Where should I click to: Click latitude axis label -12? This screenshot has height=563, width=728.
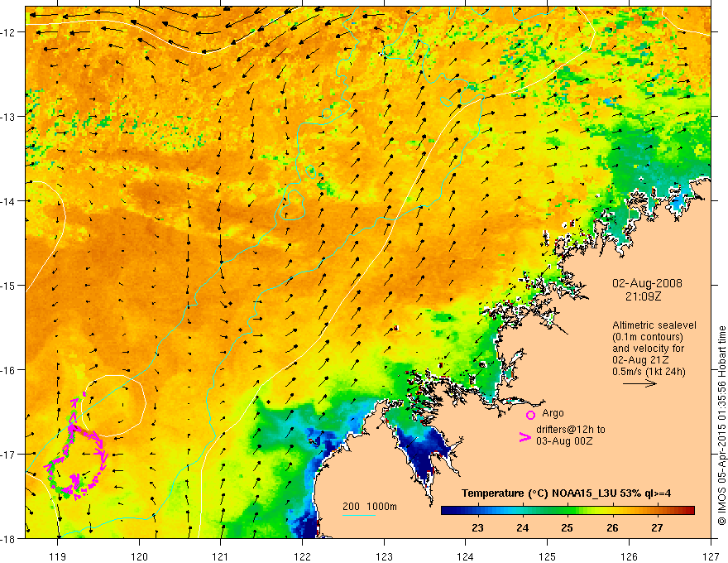pyautogui.click(x=8, y=32)
